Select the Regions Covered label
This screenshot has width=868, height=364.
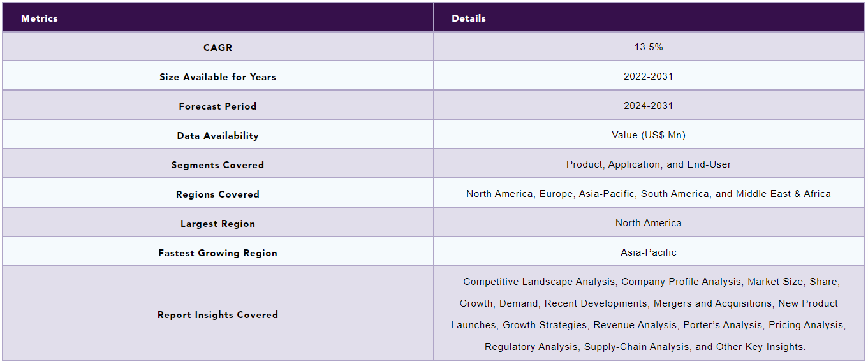pyautogui.click(x=217, y=194)
